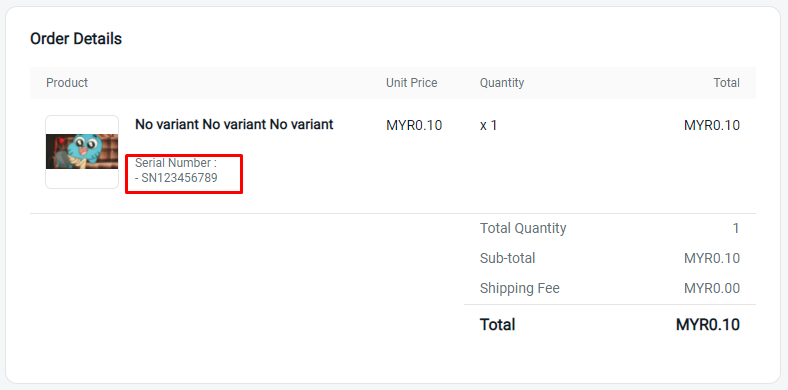Click the Unit Price column header
Viewport: 788px width, 390px height.
pyautogui.click(x=412, y=83)
